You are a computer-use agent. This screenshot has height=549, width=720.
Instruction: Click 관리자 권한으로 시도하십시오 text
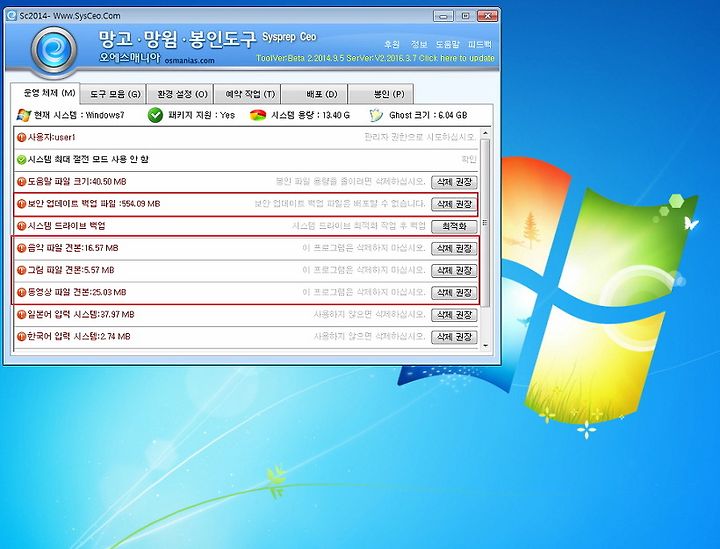coord(420,137)
